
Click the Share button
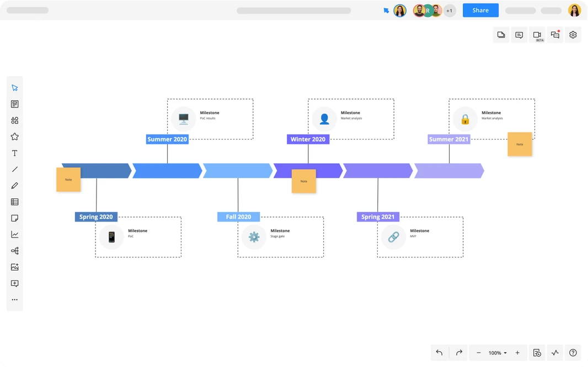coord(480,10)
